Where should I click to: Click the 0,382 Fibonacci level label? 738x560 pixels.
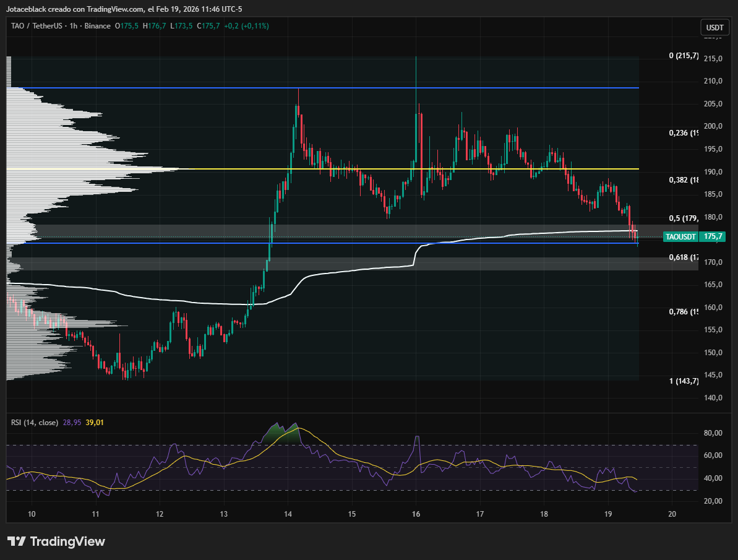pos(684,180)
